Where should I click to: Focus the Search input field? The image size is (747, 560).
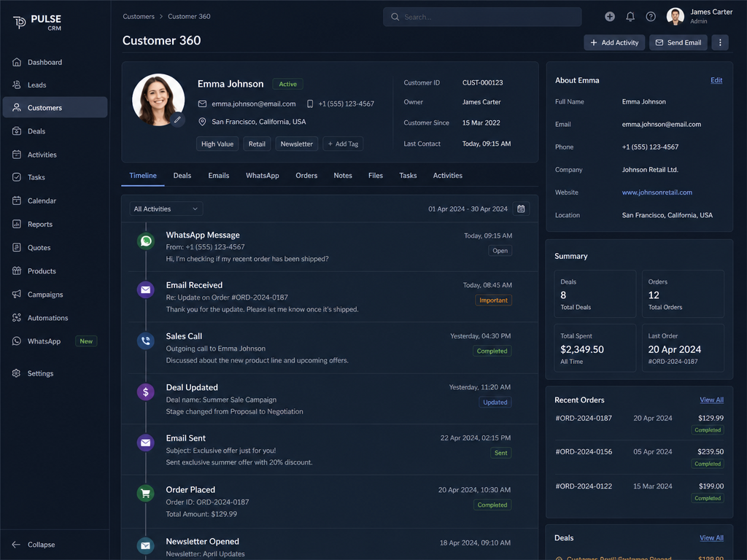[482, 17]
